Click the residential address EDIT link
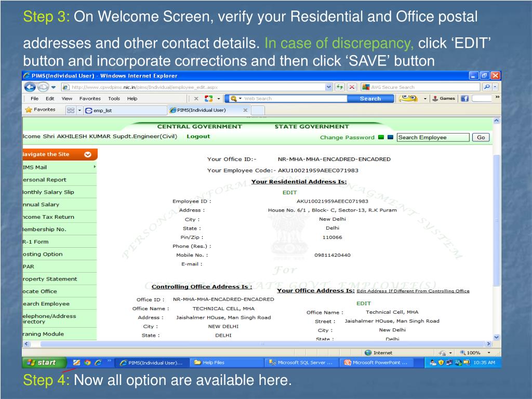 [x=289, y=192]
